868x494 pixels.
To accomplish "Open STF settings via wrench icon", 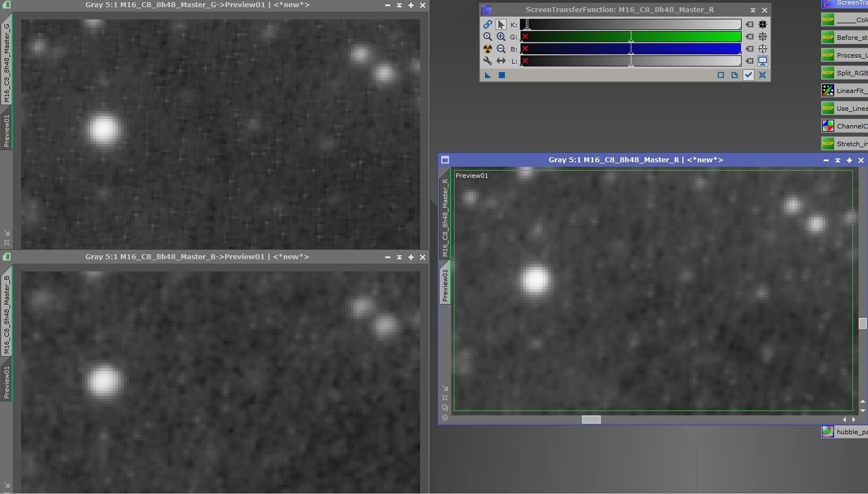I will (488, 61).
